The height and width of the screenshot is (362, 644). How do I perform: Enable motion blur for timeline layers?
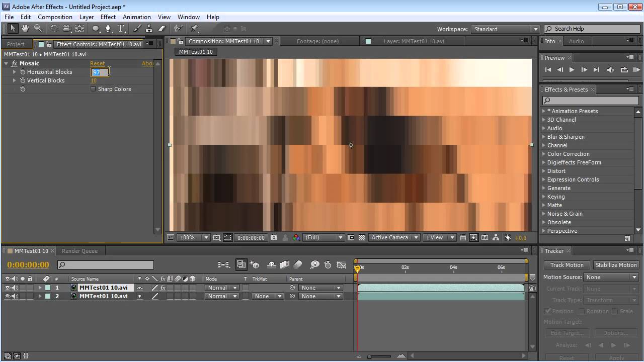click(298, 264)
